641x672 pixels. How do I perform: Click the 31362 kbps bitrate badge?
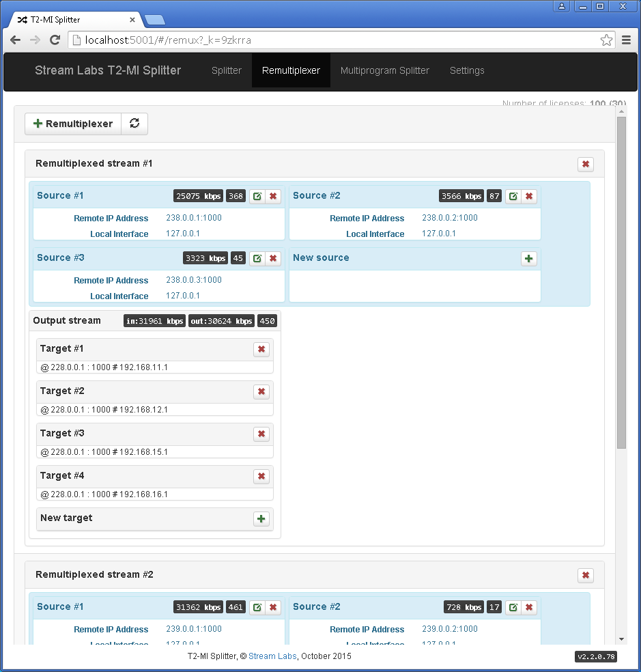[199, 607]
